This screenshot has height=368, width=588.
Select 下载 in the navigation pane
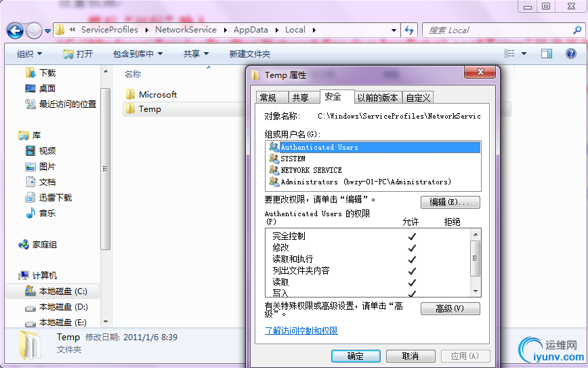(x=47, y=73)
